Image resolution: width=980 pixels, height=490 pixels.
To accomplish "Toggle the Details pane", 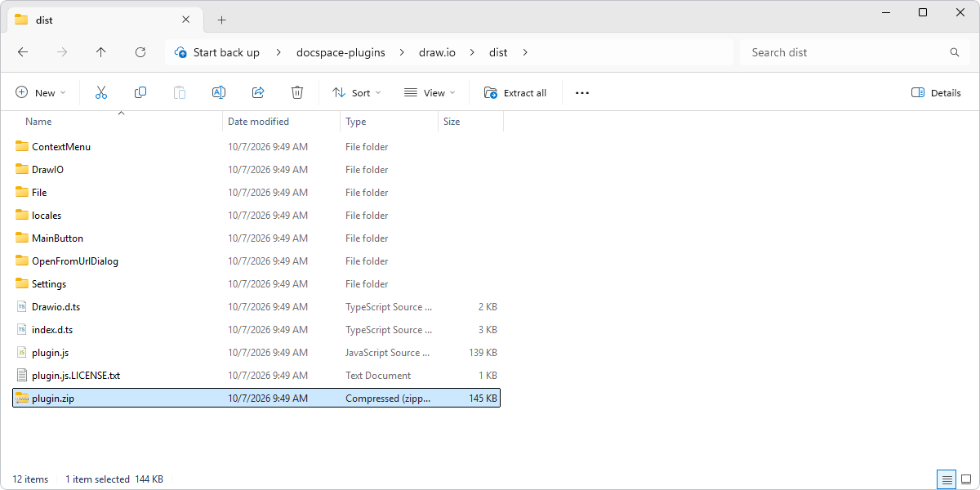I will (x=937, y=93).
